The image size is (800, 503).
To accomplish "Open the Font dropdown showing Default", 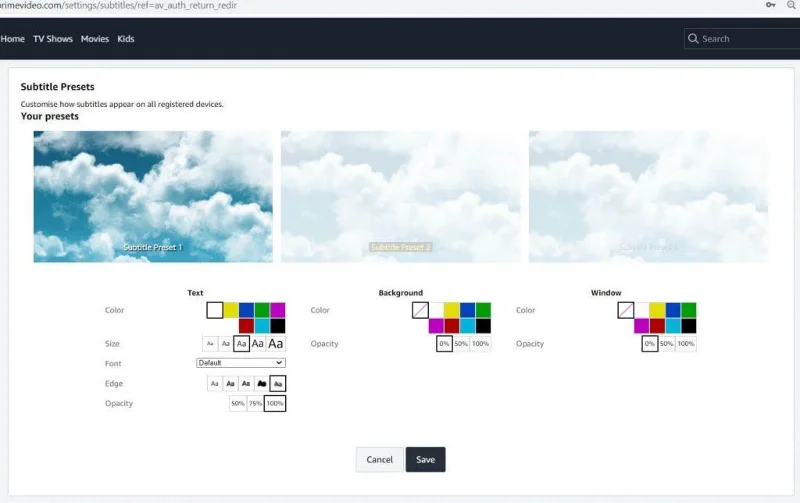I will click(241, 363).
